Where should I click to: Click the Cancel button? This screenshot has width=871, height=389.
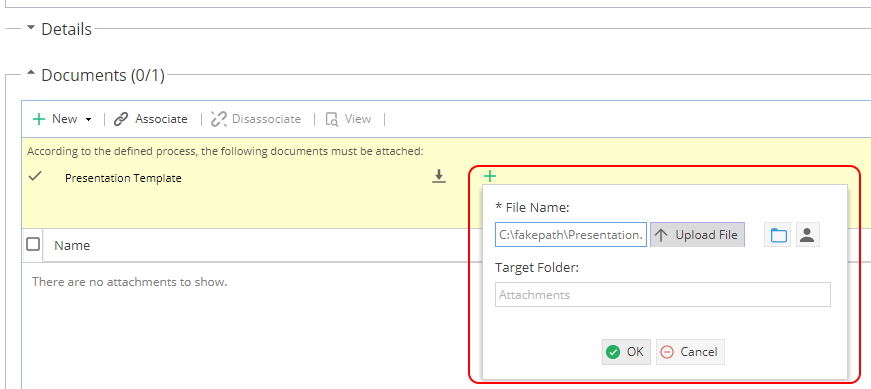tap(690, 352)
